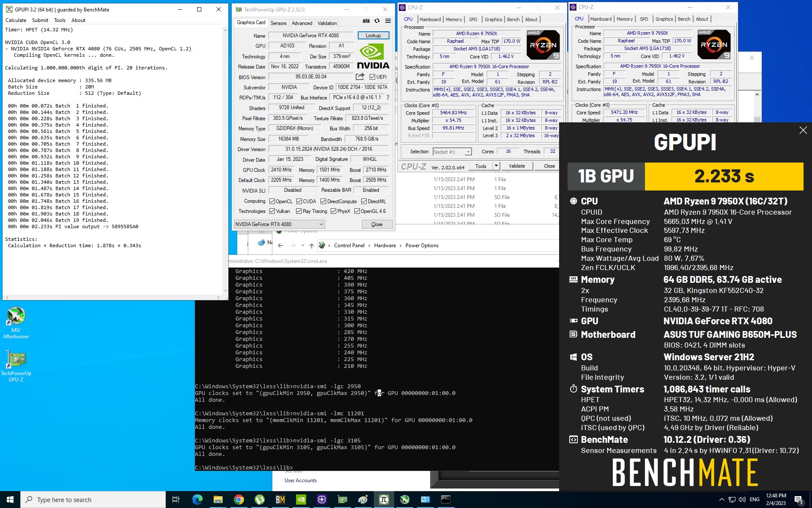Open the Calculate menu in GPUPI
Viewport: 812px width, 508px height.
point(16,20)
